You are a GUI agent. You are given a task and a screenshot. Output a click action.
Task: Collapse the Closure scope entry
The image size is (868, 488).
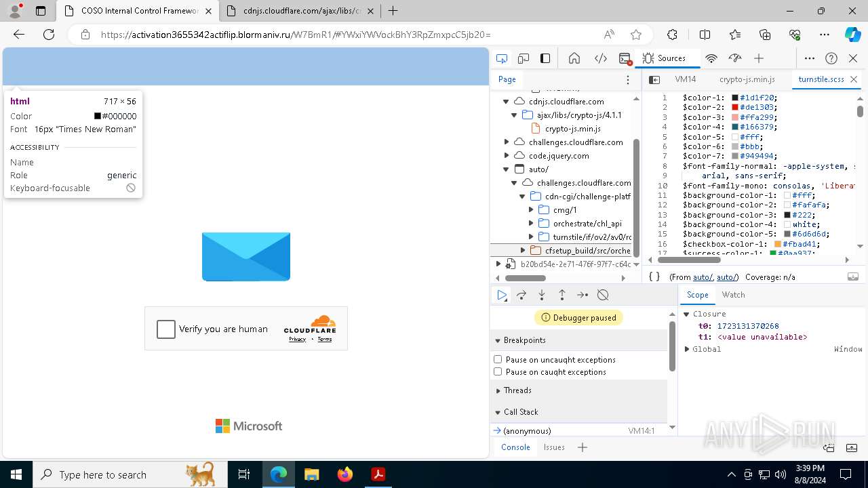(x=687, y=314)
